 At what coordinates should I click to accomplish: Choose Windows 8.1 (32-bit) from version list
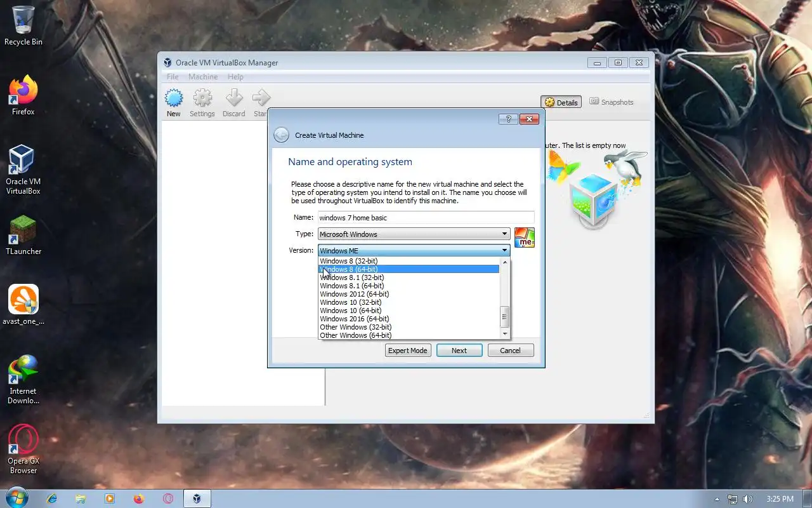409,277
